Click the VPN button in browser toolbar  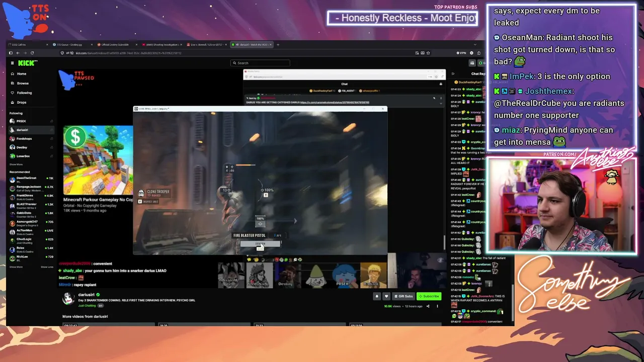461,53
